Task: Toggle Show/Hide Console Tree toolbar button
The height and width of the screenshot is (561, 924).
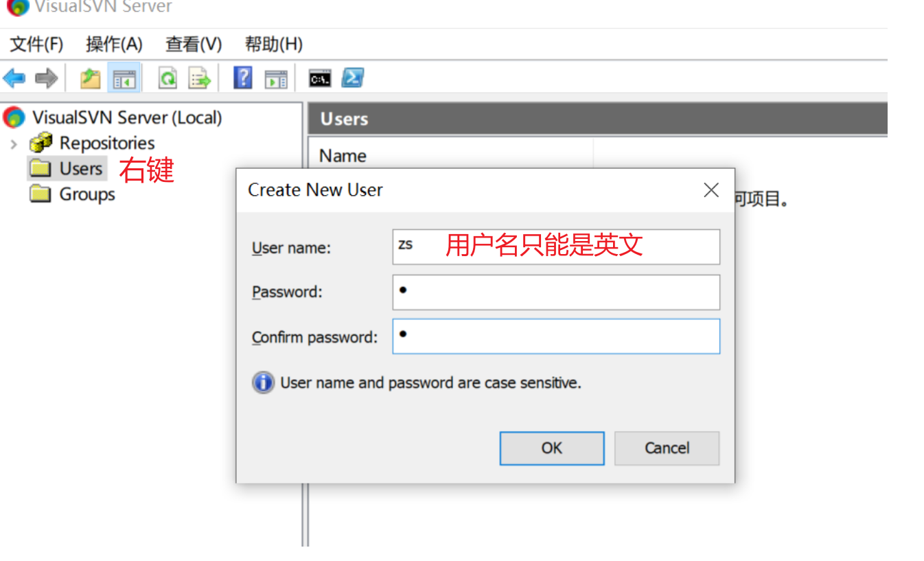Action: click(125, 78)
